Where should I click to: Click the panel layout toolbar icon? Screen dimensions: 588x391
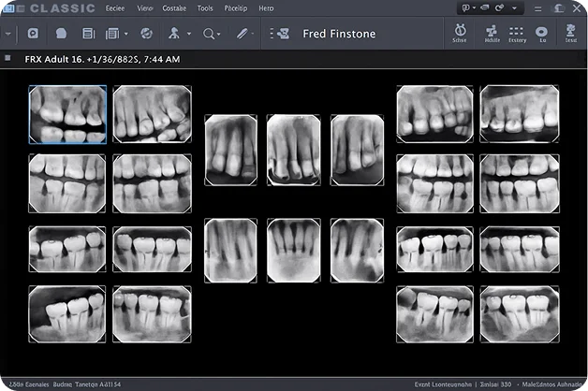point(89,34)
